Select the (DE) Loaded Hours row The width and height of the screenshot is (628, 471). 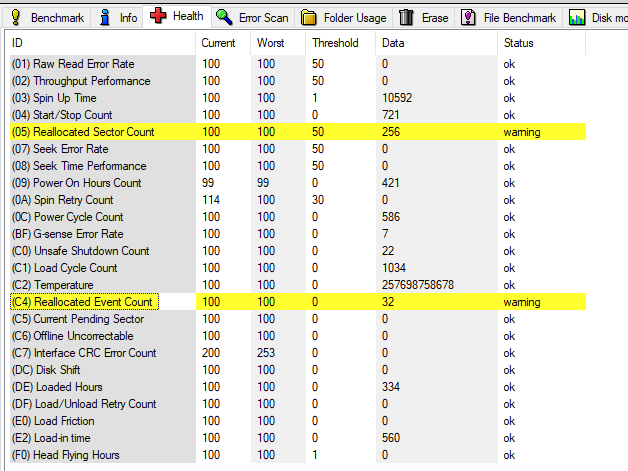click(x=298, y=387)
